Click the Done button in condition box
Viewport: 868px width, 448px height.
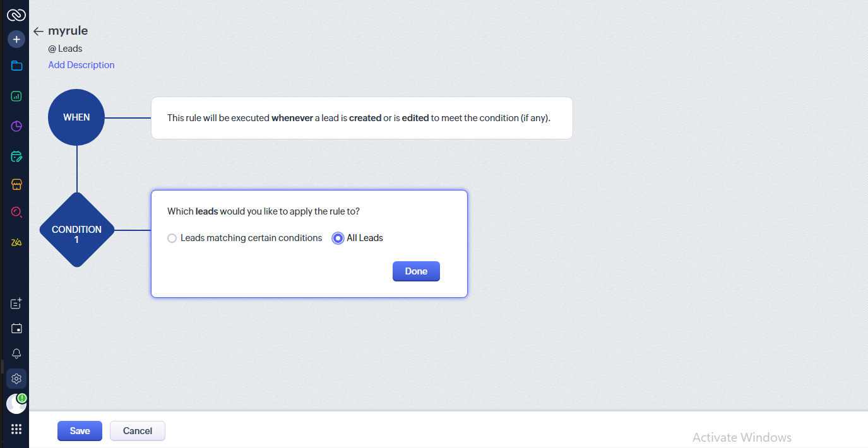click(x=416, y=271)
